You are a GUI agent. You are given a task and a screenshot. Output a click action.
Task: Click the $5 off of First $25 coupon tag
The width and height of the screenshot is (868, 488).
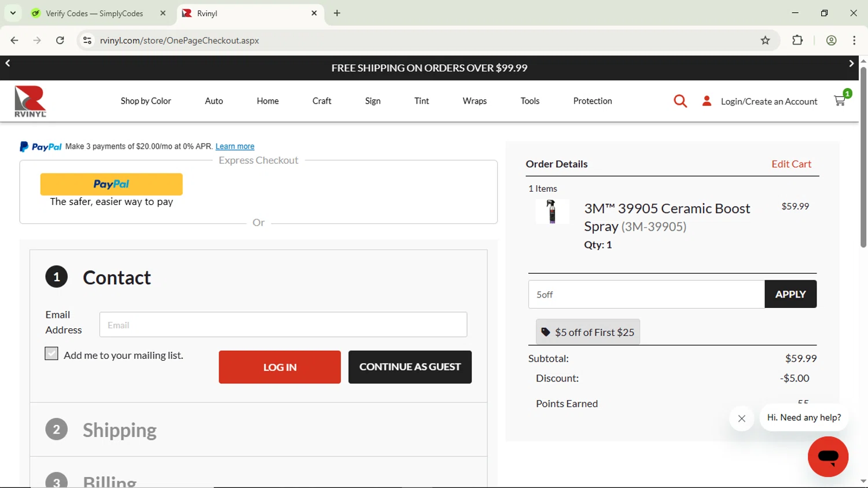[588, 332]
